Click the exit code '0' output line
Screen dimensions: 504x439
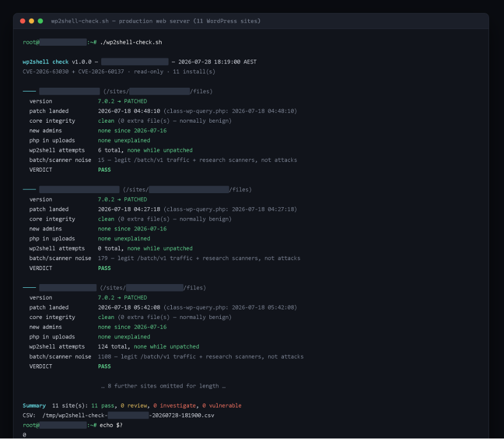tap(24, 435)
